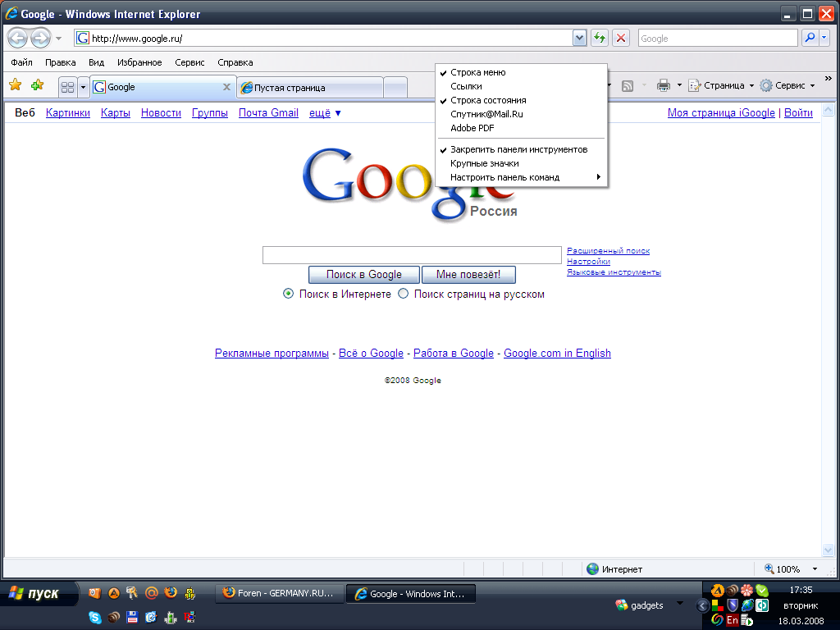Expand the ещё more-services dropdown
This screenshot has width=840, height=630.
(x=325, y=113)
